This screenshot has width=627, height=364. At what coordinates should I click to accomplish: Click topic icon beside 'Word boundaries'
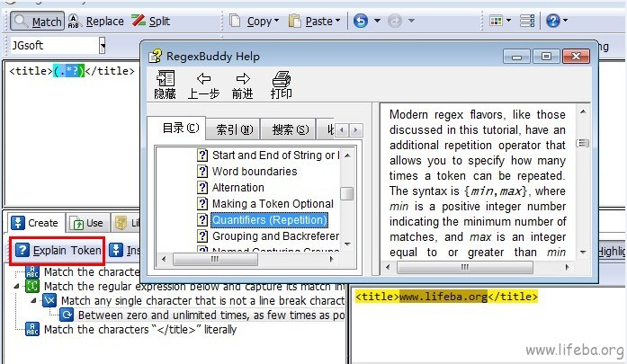click(x=202, y=172)
